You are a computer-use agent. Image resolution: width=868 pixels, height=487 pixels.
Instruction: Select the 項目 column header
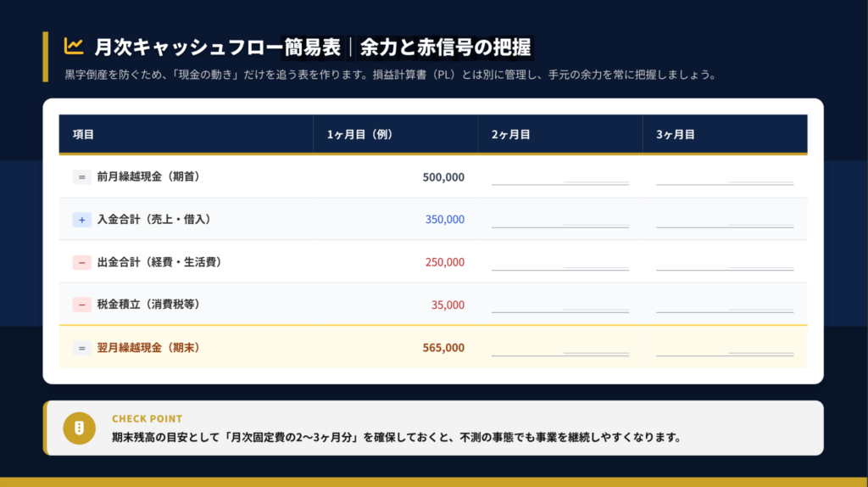(83, 135)
